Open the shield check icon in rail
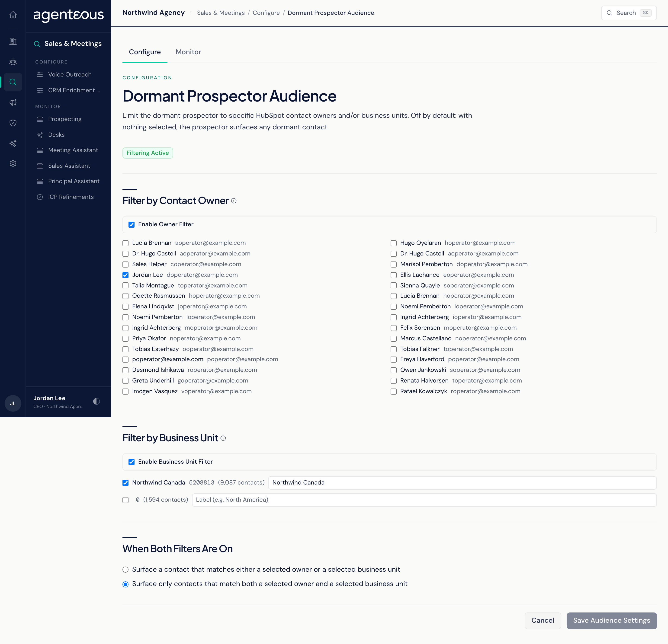 13,123
